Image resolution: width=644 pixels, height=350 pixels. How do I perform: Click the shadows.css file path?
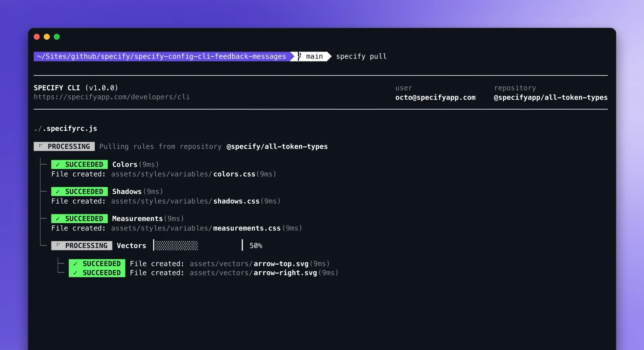click(x=186, y=201)
